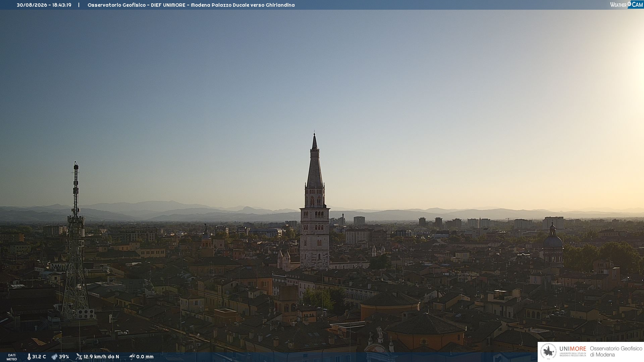Click the 39% humidity value

point(64,357)
